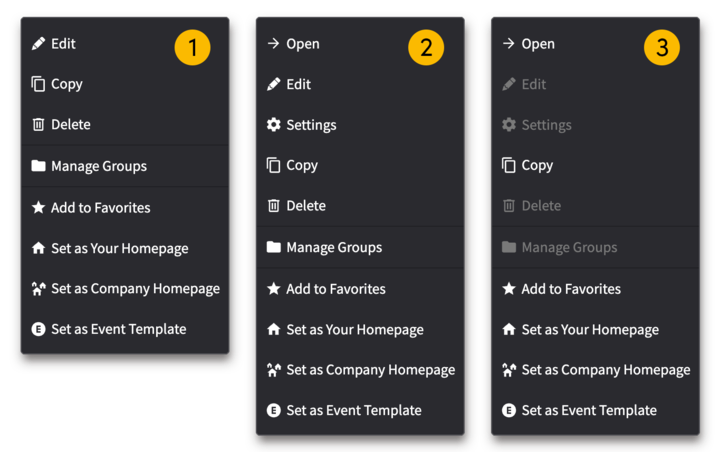Click the house icon for Your Homepage in menu 3
Viewport: 720px width, 452px height.
(508, 330)
